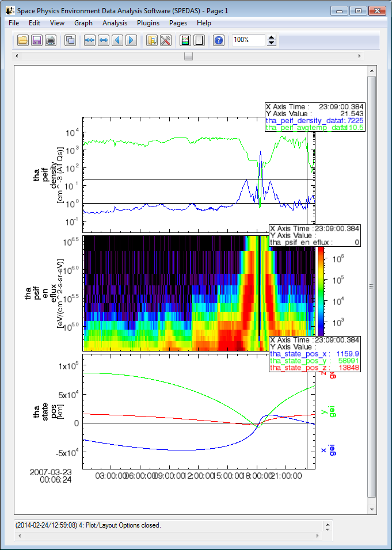Click the 100% zoom input field
Image resolution: width=392 pixels, height=550 pixels.
pyautogui.click(x=248, y=40)
